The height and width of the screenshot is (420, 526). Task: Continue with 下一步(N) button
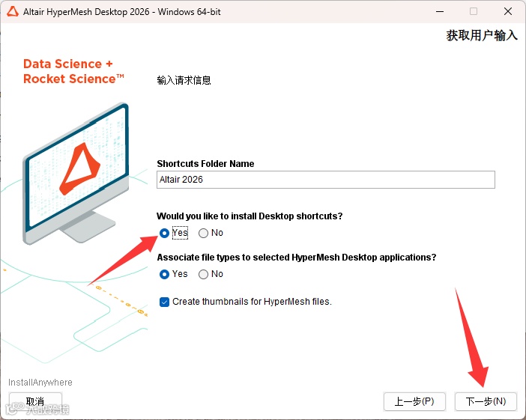coord(486,401)
